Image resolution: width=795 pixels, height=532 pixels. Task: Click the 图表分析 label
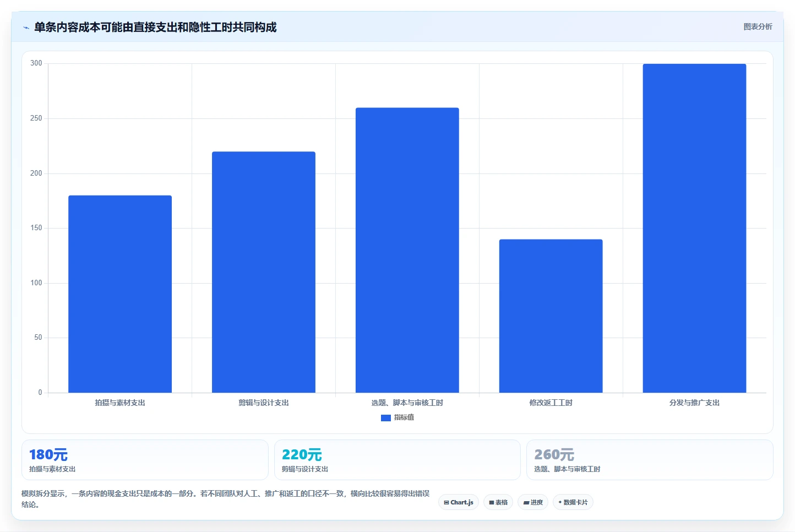coord(758,26)
